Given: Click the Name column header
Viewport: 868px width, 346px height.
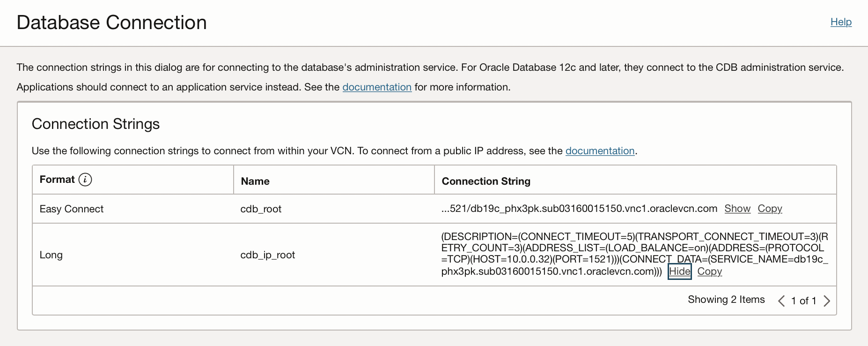Looking at the screenshot, I should pos(255,181).
